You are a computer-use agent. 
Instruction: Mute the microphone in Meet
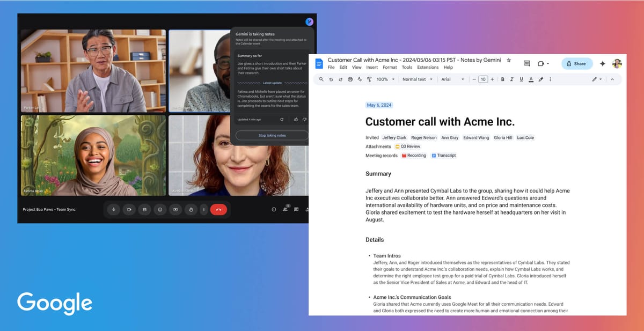pyautogui.click(x=113, y=210)
